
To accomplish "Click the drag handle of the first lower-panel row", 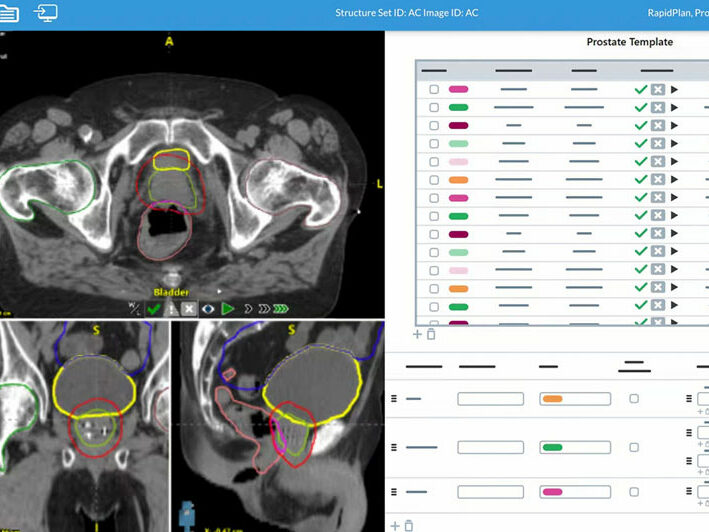I will (x=394, y=398).
